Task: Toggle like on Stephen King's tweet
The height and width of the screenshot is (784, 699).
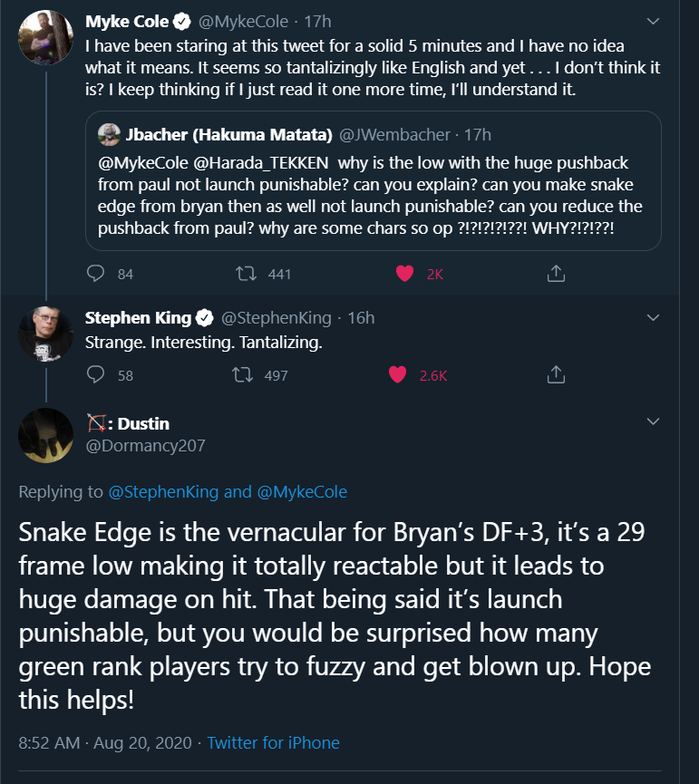Action: [x=396, y=374]
